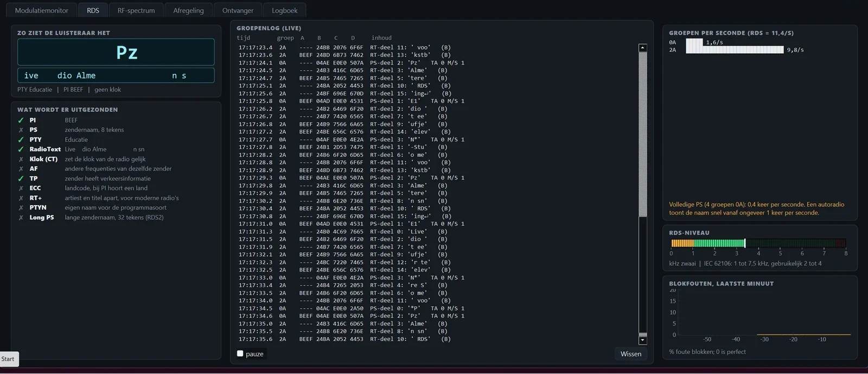Select the RDS tab
868x374 pixels.
tap(93, 10)
